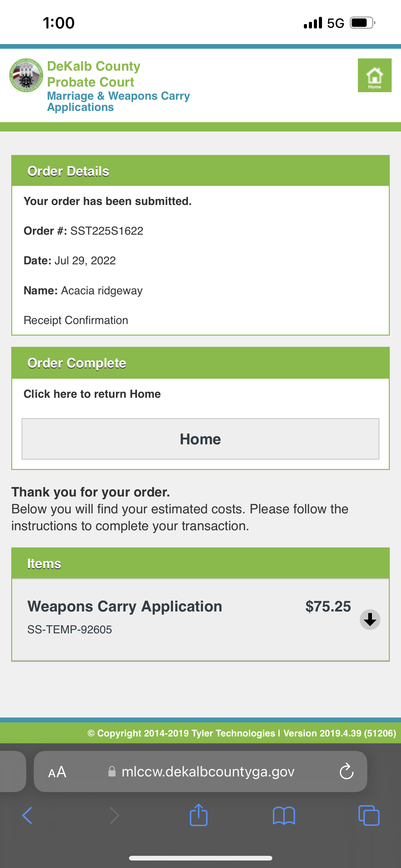The image size is (401, 868).
Task: Tap the Safari reload page icon
Action: (x=346, y=771)
